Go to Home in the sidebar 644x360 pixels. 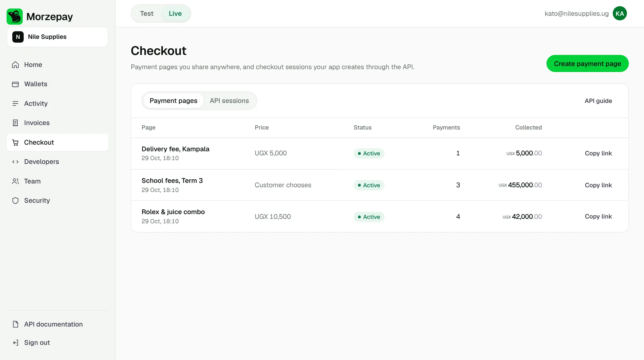[x=57, y=65]
